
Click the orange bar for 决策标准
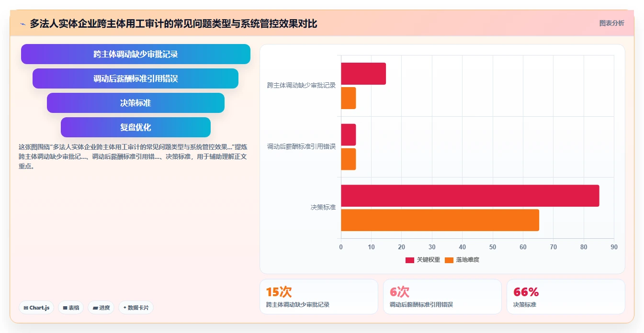[440, 220]
